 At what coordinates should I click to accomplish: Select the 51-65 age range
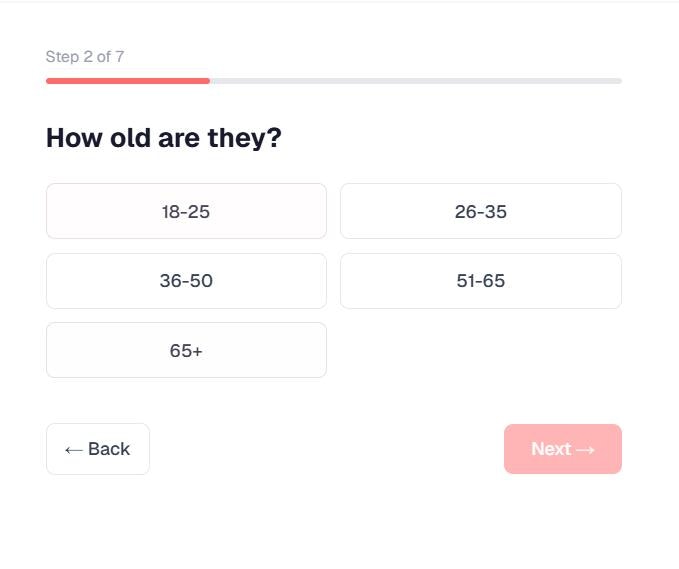[480, 281]
